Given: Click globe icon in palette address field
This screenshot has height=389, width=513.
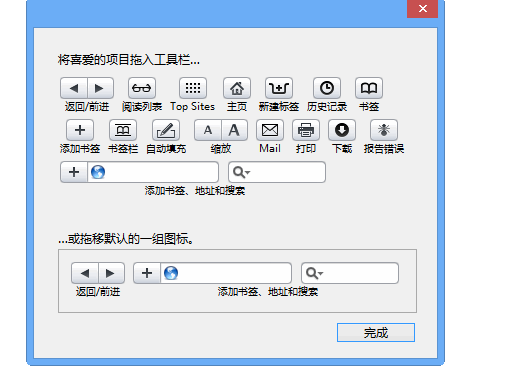Looking at the screenshot, I should tap(98, 172).
